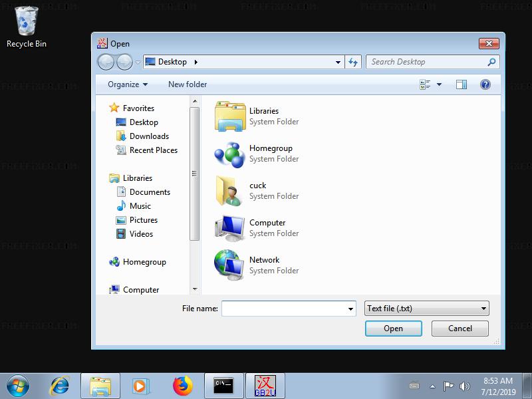Image resolution: width=532 pixels, height=399 pixels.
Task: Click the Desktop breadcrumb in address bar
Action: [x=172, y=62]
